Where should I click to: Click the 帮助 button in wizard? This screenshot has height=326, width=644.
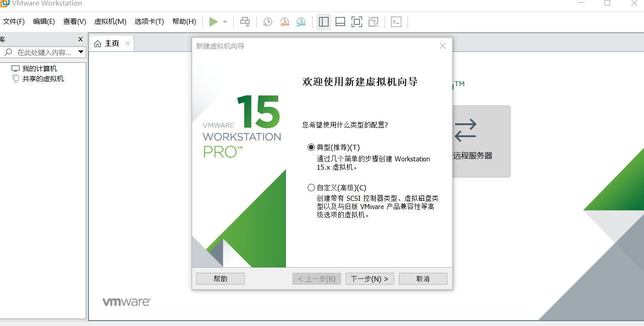click(x=220, y=279)
